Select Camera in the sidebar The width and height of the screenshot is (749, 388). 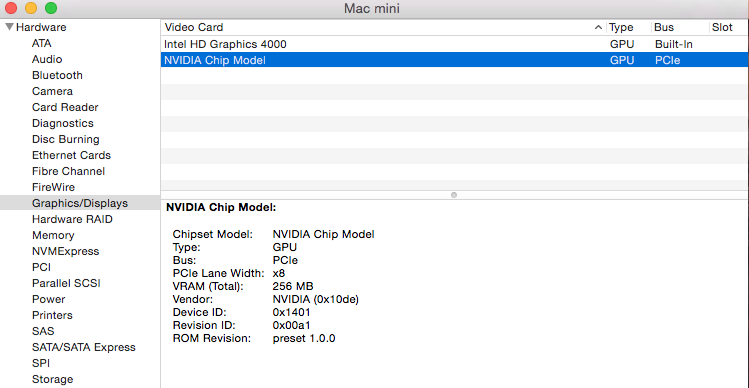(53, 91)
